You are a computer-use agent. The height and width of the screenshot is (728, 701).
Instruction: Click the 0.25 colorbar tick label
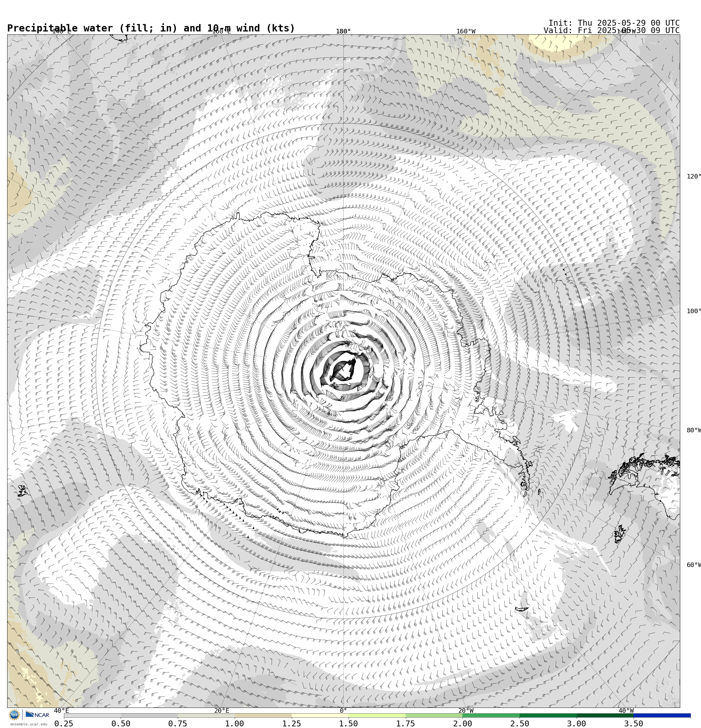(x=64, y=723)
